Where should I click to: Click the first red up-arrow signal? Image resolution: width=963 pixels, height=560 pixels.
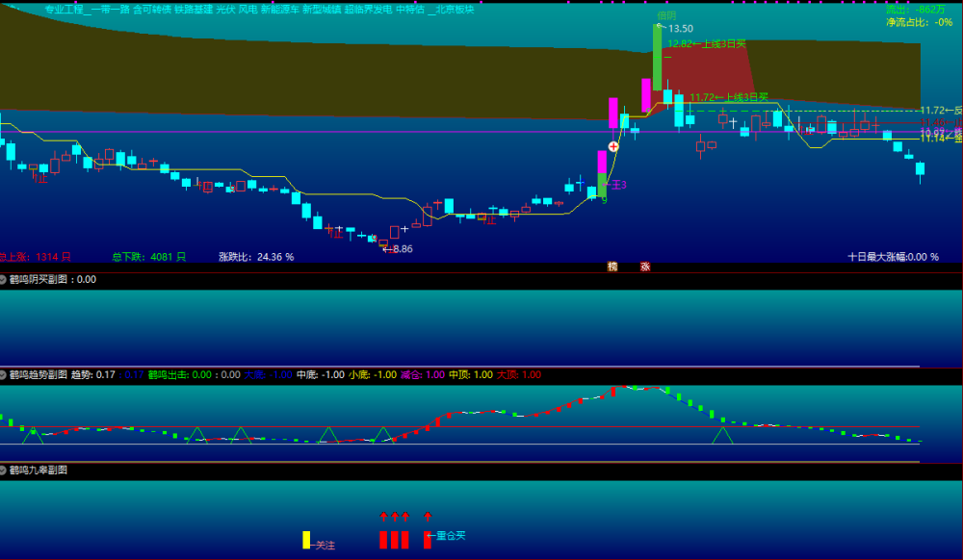pos(383,516)
